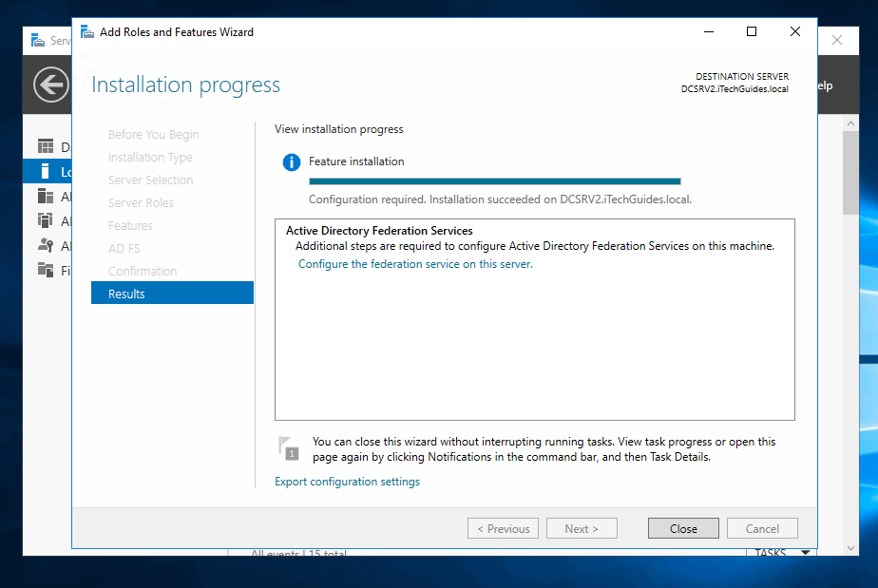Viewport: 878px width, 588px height.
Task: Select the Confirmation step
Action: [143, 271]
